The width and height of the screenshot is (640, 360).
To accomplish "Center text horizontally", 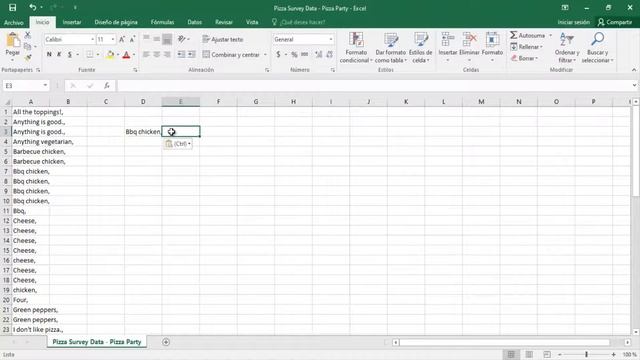I will coord(157,54).
